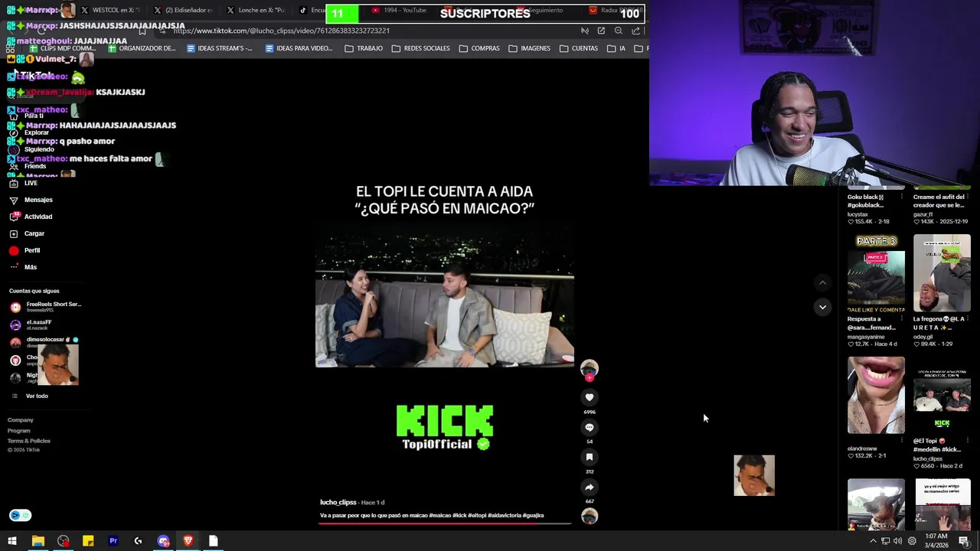Open the Goku black video thumbnail
The image size is (980, 551).
coord(876,188)
